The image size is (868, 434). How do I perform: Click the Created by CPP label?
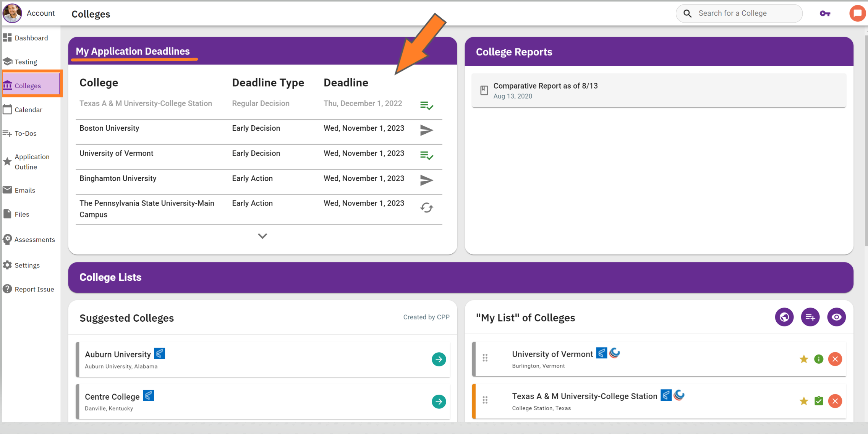coord(426,317)
